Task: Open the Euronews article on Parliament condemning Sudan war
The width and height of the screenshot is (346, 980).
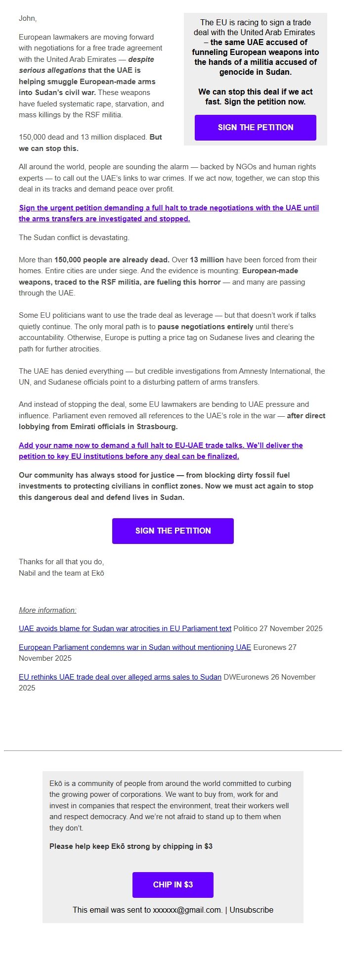Action: coord(134,646)
